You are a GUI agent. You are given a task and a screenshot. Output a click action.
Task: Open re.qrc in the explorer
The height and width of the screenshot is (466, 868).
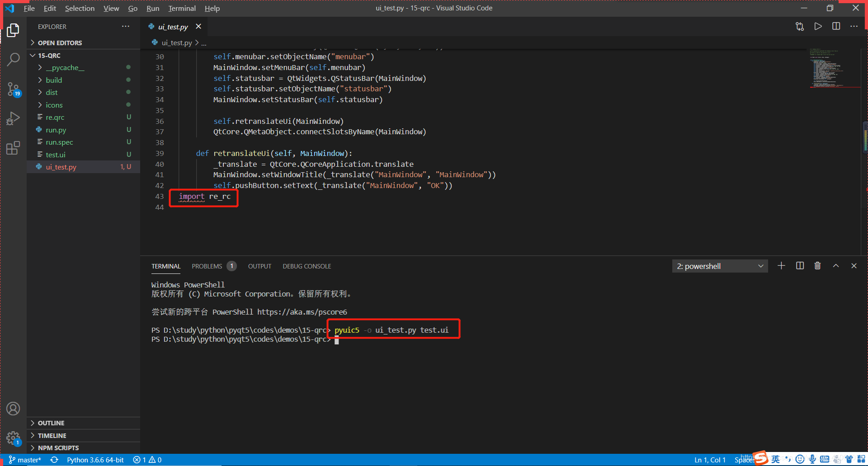[x=84, y=117]
